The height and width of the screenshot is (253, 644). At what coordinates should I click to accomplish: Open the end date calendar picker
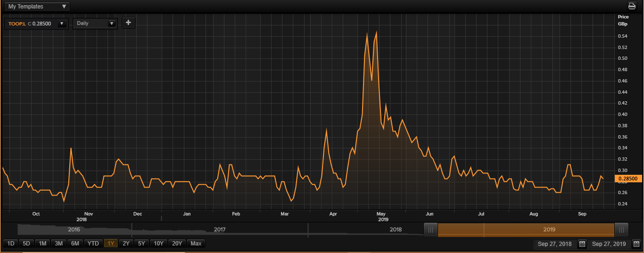pyautogui.click(x=636, y=244)
